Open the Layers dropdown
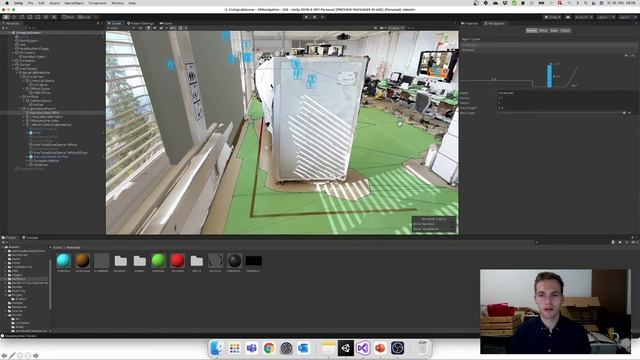The width and height of the screenshot is (640, 360). pos(605,17)
